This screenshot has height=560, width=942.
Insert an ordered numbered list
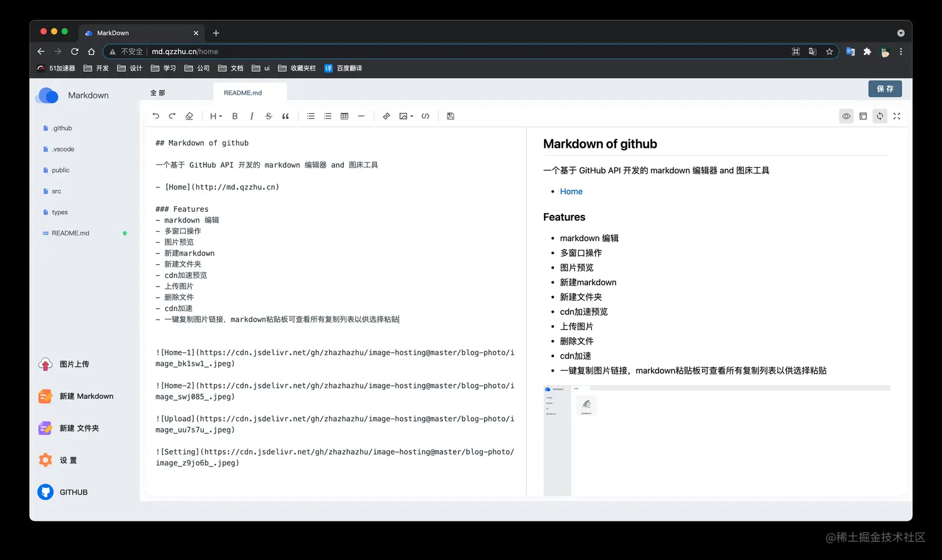328,116
